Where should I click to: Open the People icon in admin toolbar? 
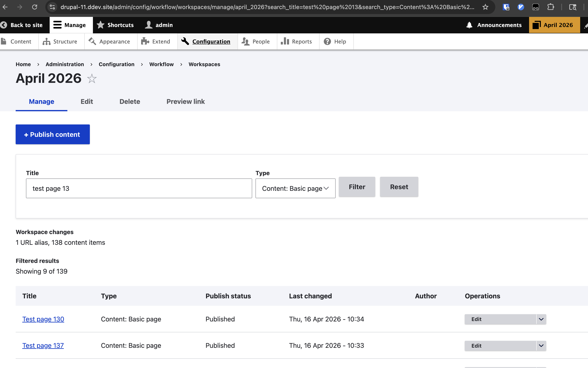(245, 41)
